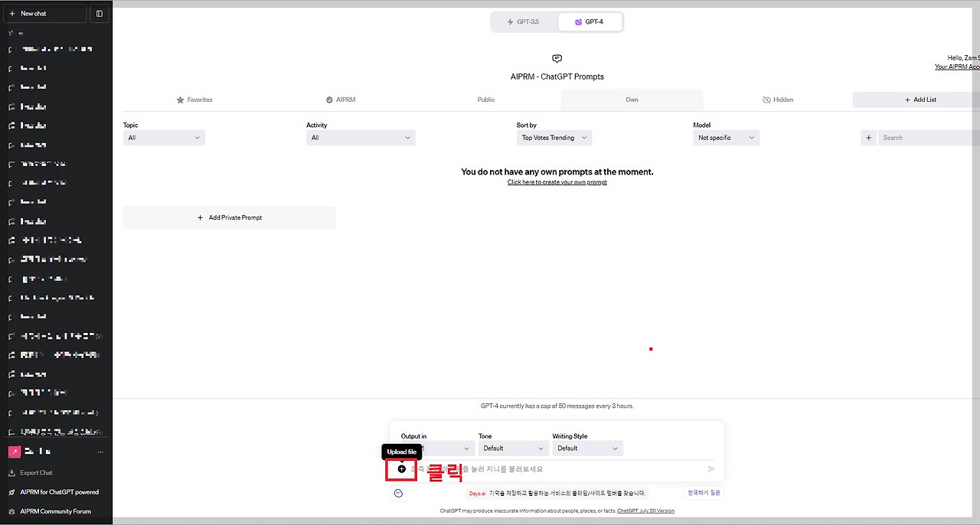
Task: Open the Your AIPRM Account link
Action: 957,67
